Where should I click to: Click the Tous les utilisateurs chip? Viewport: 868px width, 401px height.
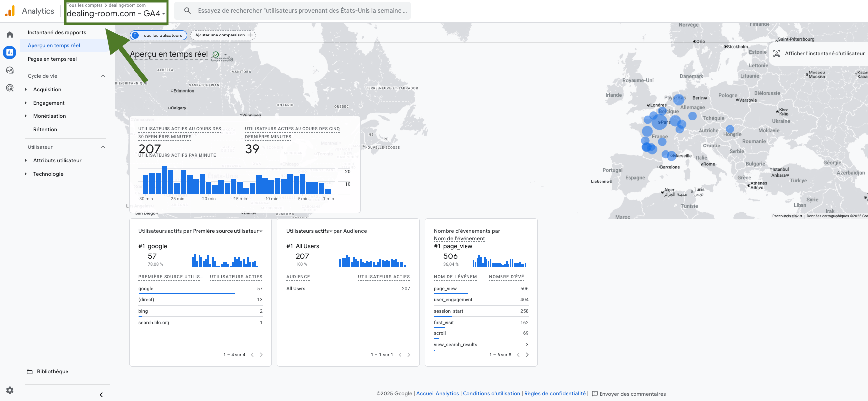pos(158,35)
